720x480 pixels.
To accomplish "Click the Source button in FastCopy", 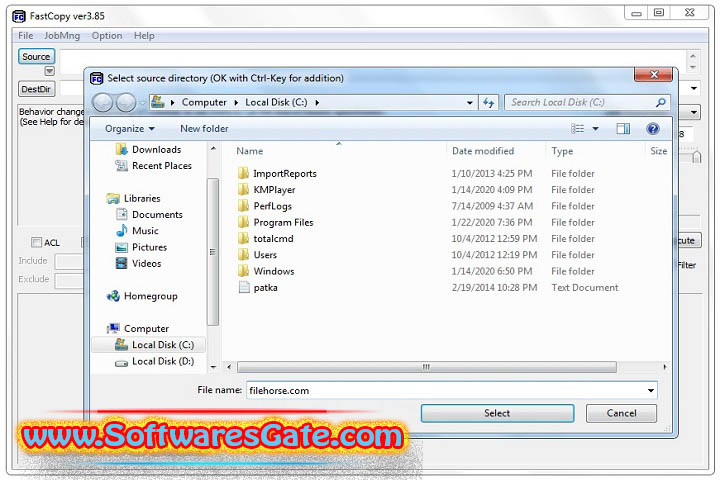I will (x=36, y=56).
